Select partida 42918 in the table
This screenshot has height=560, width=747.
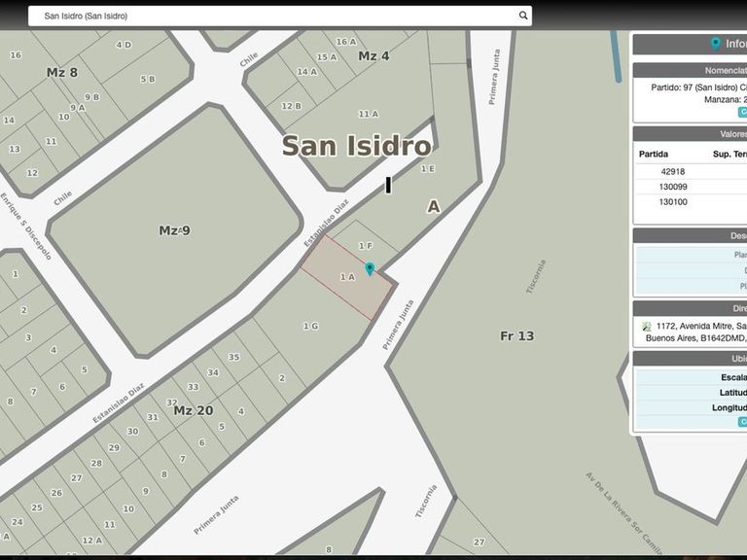[x=673, y=171]
